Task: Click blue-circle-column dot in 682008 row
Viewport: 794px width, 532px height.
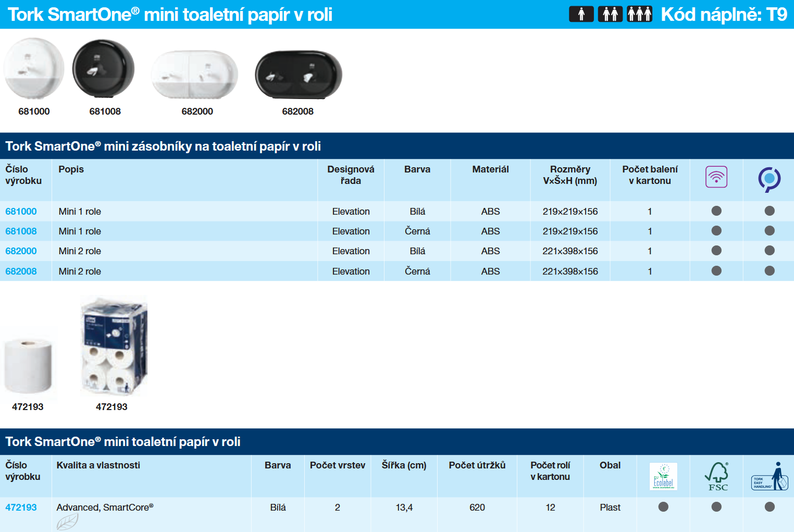Action: click(770, 270)
